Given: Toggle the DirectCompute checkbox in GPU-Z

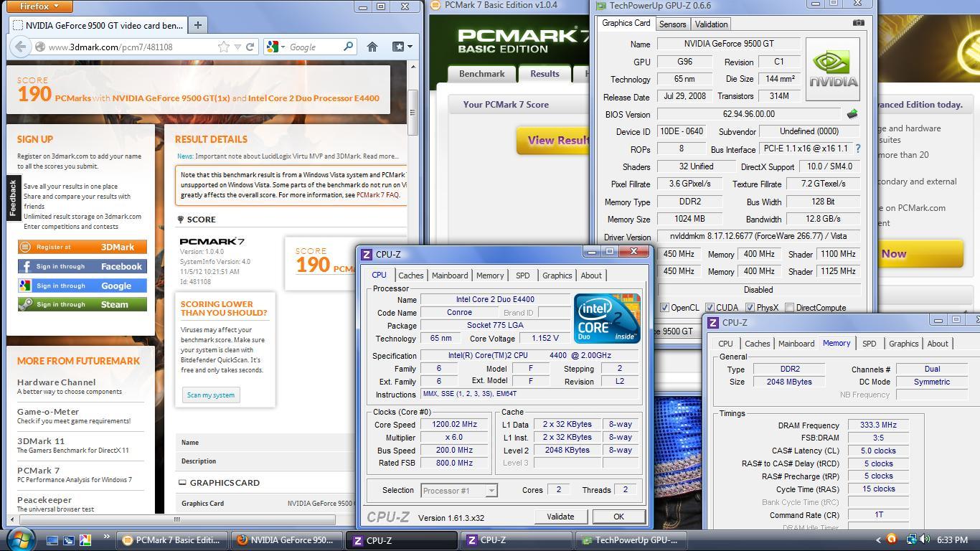Looking at the screenshot, I should [789, 308].
